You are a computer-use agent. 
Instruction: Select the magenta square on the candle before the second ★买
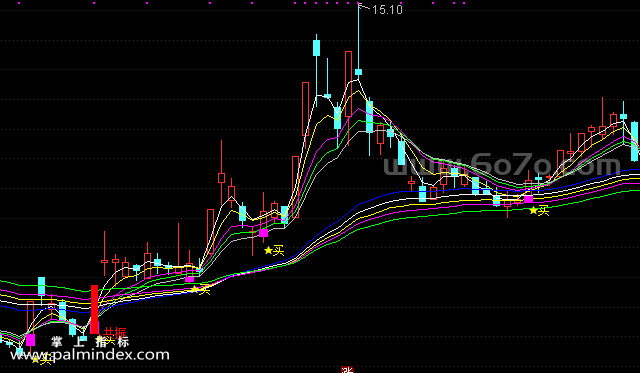[x=189, y=279]
